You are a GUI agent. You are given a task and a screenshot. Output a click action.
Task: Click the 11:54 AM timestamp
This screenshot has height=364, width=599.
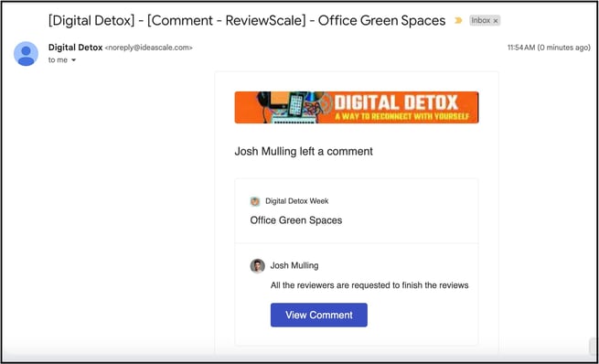pyautogui.click(x=549, y=48)
